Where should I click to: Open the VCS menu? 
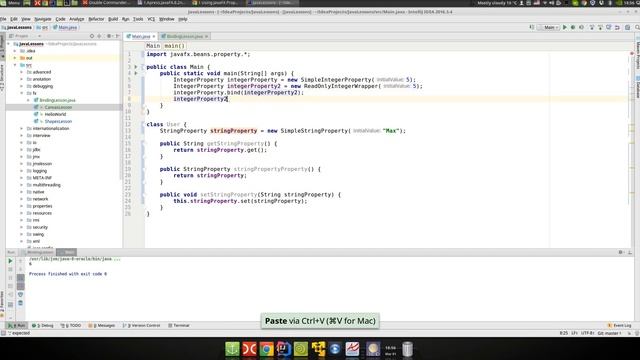pyautogui.click(x=151, y=19)
